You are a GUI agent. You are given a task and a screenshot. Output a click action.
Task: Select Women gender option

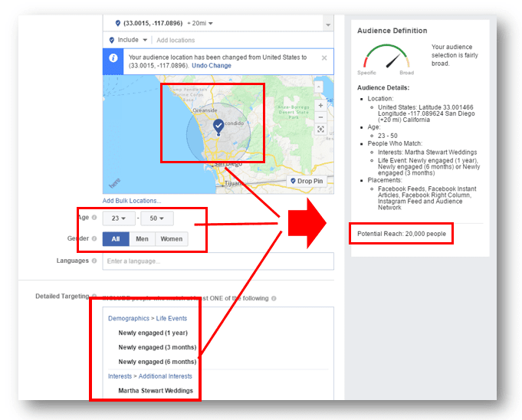172,239
